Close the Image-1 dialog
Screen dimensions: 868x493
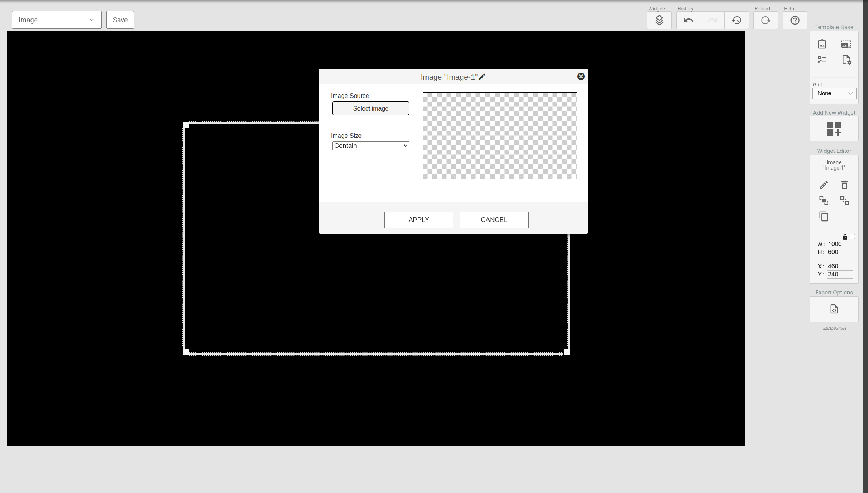click(581, 76)
